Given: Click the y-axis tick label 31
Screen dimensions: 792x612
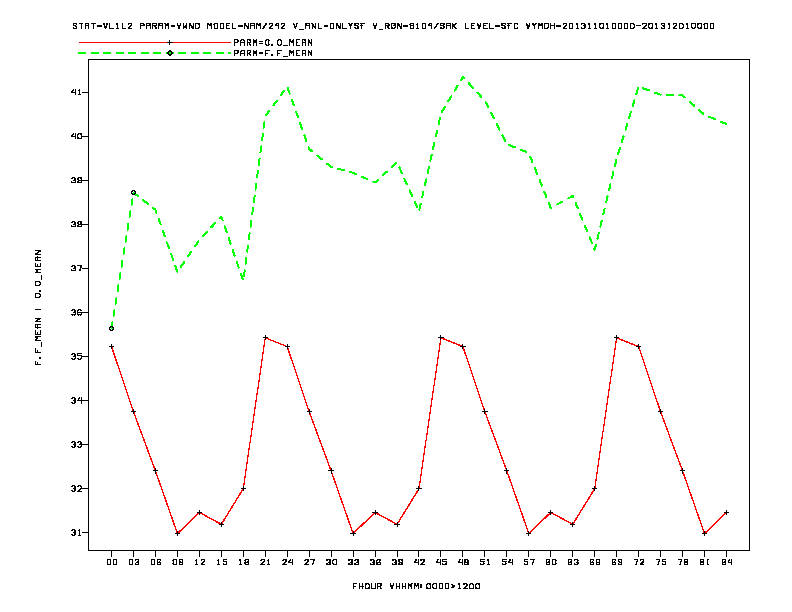Looking at the screenshot, I should [x=76, y=532].
